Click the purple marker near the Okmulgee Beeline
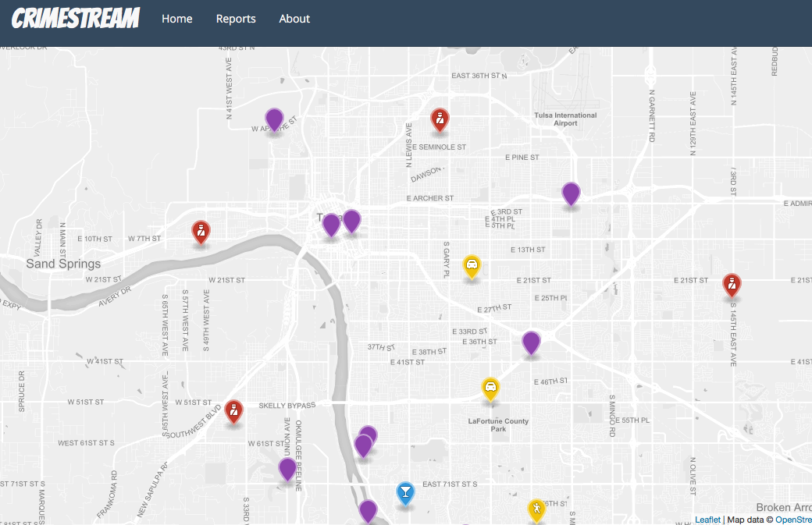Screen dimensions: 812x525 [286, 468]
